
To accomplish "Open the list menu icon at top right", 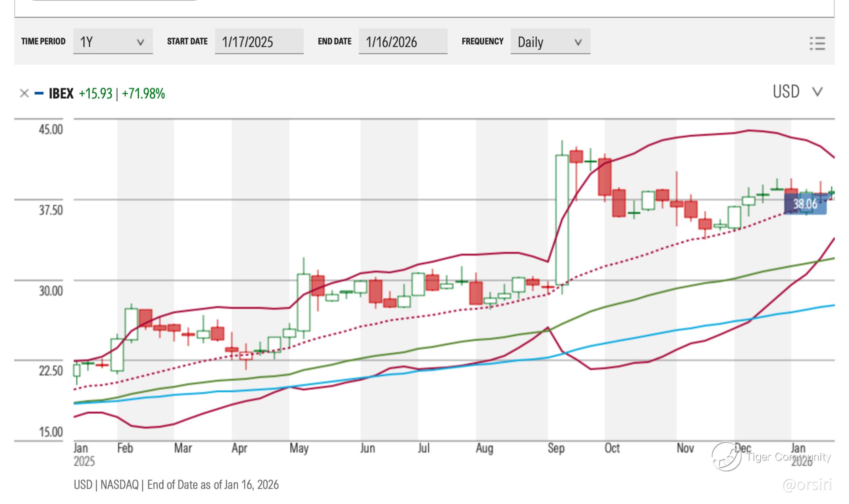I will click(x=817, y=43).
